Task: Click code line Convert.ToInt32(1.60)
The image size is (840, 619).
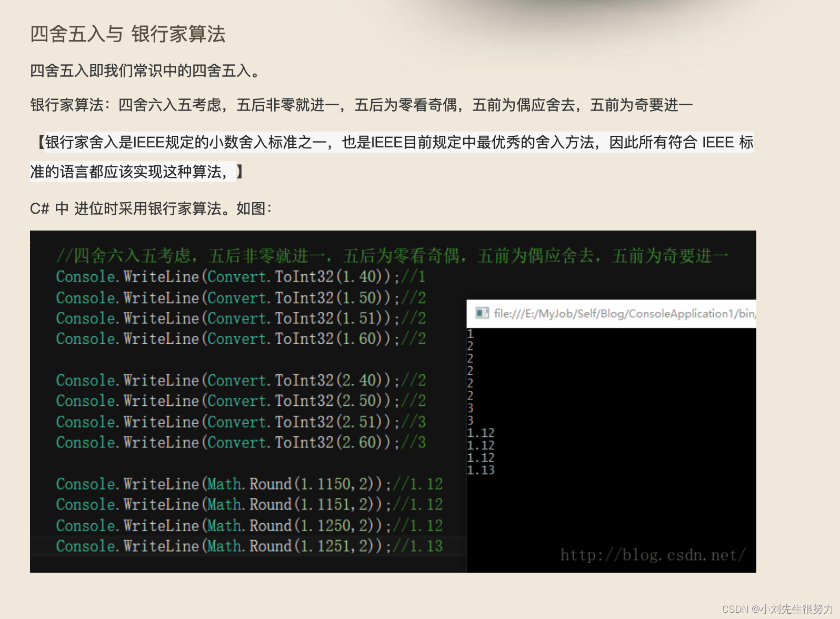Action: click(241, 338)
